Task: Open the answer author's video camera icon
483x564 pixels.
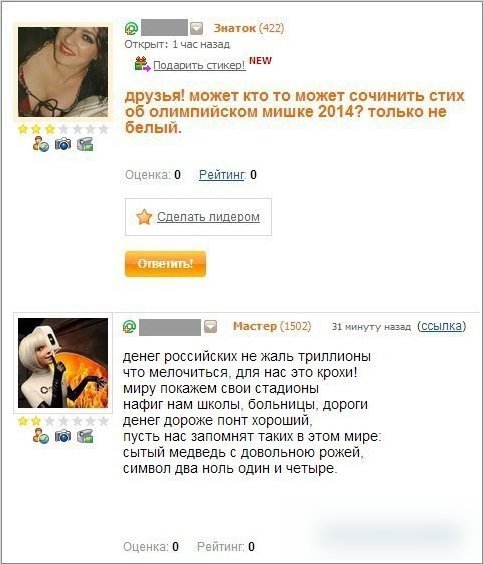Action: click(85, 436)
